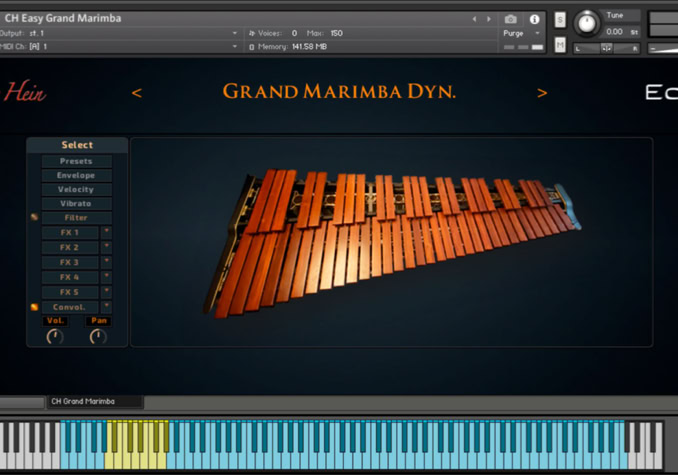This screenshot has height=475, width=678.
Task: Select the Envelope page
Action: pyautogui.click(x=76, y=175)
